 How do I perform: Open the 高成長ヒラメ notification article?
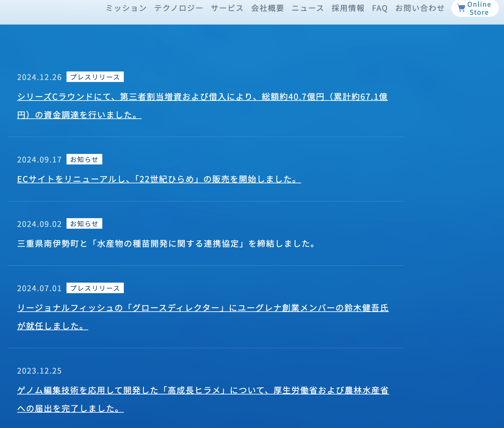[x=203, y=399]
